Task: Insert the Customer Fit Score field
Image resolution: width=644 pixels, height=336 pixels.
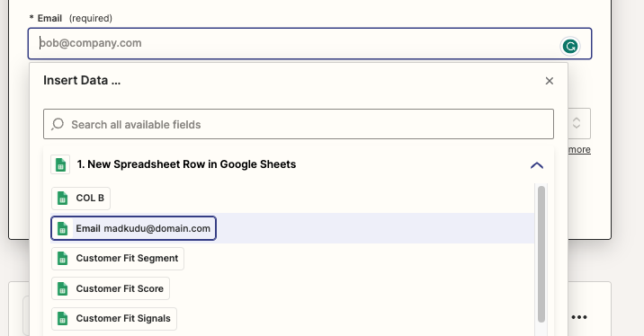Action: [x=111, y=288]
